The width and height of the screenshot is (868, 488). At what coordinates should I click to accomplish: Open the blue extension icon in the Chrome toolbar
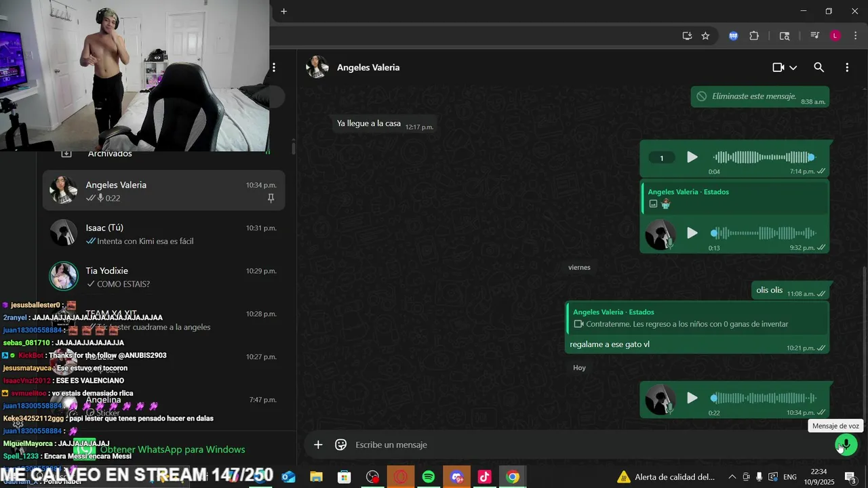pyautogui.click(x=733, y=36)
